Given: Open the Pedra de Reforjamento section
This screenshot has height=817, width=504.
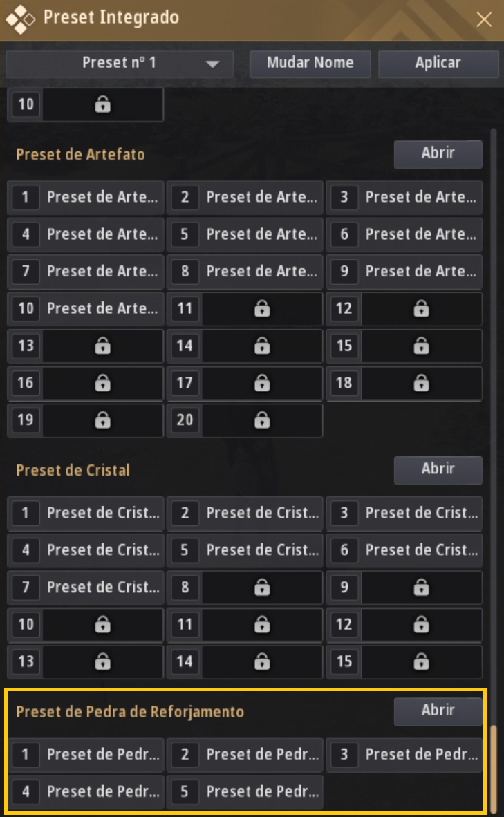Looking at the screenshot, I should (x=438, y=711).
